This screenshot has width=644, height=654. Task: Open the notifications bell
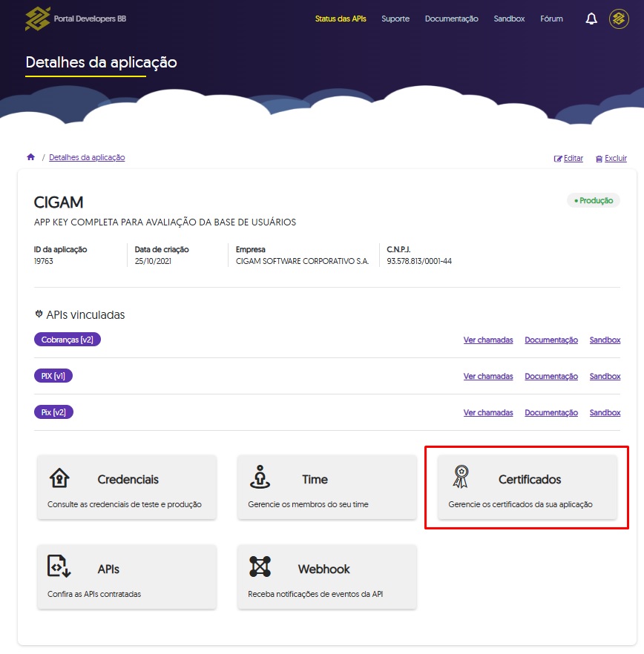[x=591, y=19]
